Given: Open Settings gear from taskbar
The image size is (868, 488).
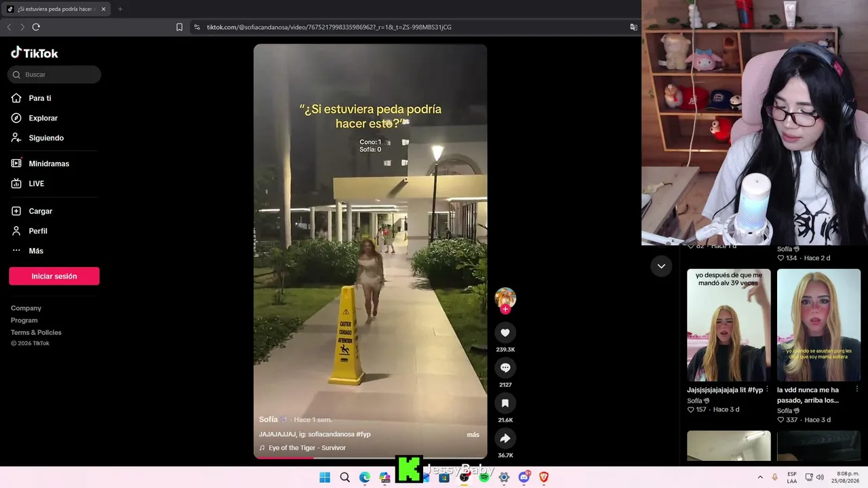Looking at the screenshot, I should click(x=504, y=477).
